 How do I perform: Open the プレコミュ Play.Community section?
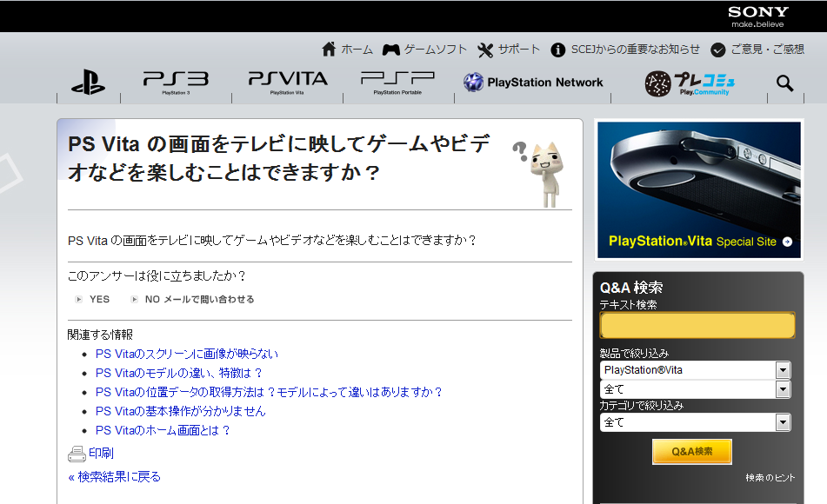tap(690, 83)
